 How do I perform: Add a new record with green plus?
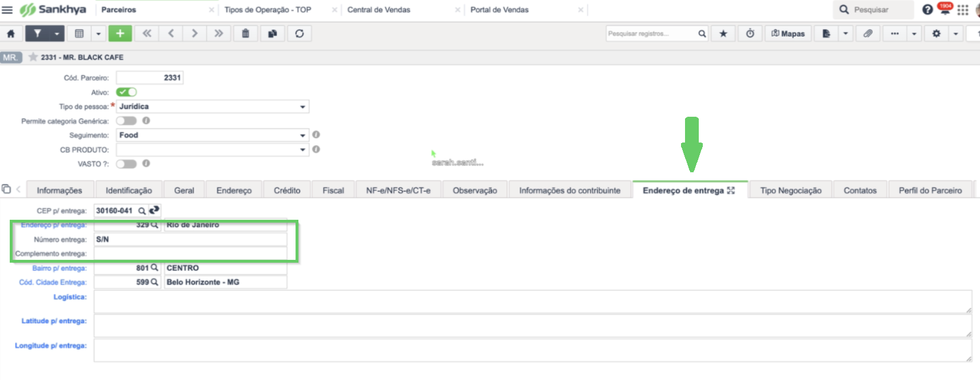(x=120, y=34)
